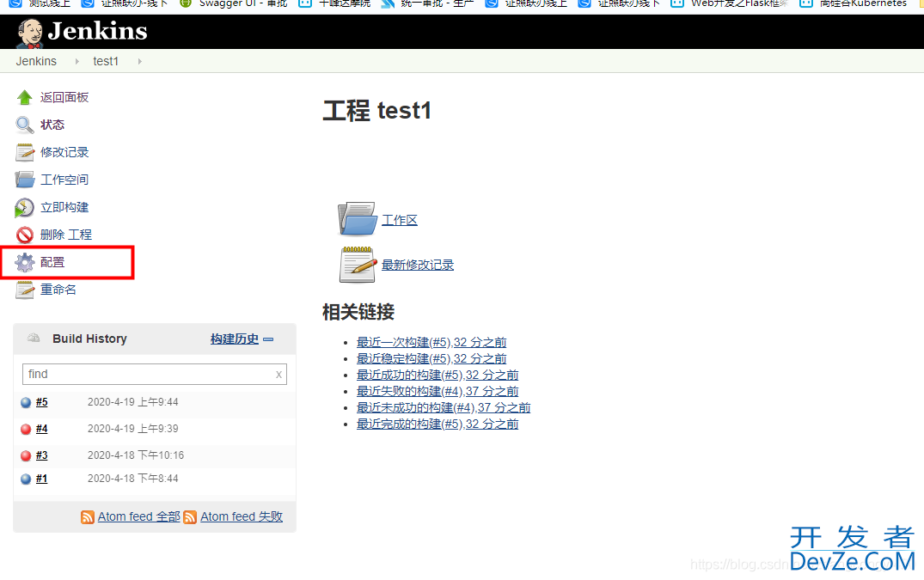Click the folder icon beside 工作空间
Viewport: 924px width, 580px height.
(x=25, y=180)
